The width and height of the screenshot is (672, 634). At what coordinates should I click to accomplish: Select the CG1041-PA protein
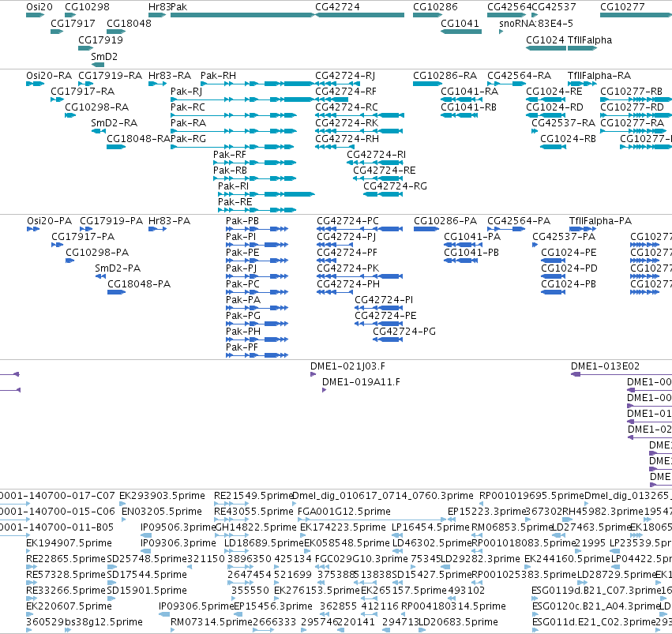(x=463, y=245)
